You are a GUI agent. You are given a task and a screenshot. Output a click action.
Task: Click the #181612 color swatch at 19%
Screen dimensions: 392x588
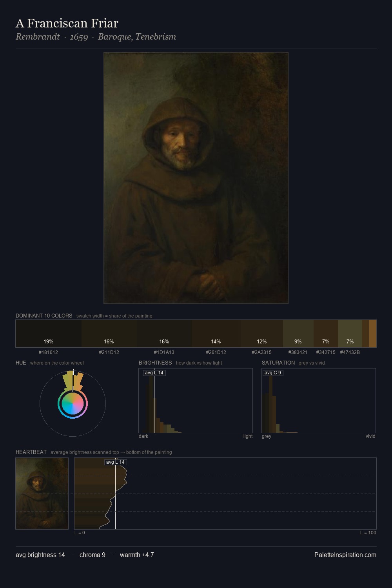[49, 334]
